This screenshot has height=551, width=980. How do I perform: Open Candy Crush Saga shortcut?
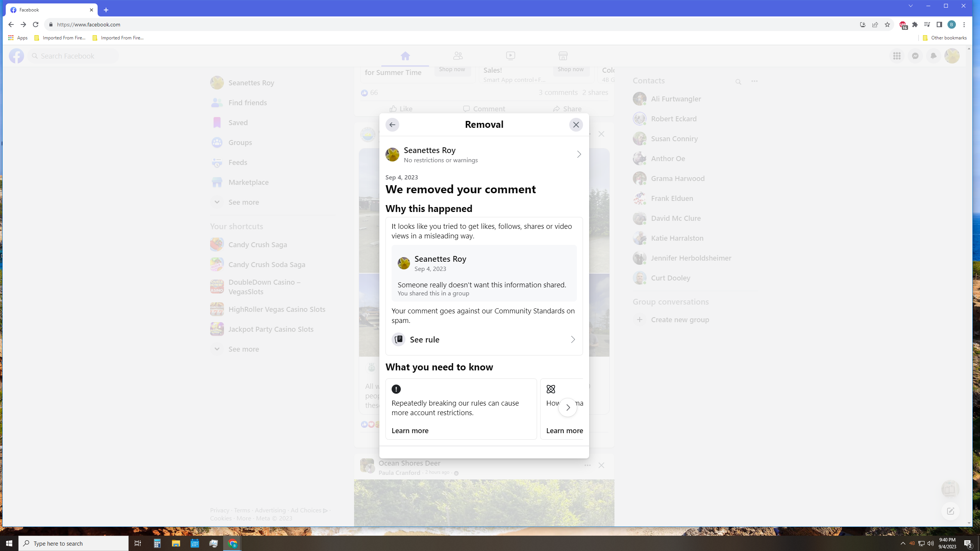point(273,245)
